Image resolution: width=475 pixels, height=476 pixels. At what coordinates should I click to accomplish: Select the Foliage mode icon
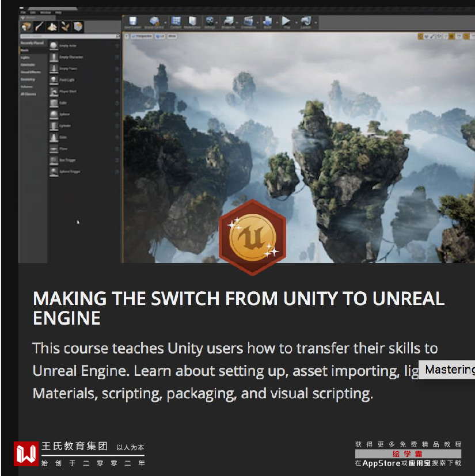tap(65, 26)
